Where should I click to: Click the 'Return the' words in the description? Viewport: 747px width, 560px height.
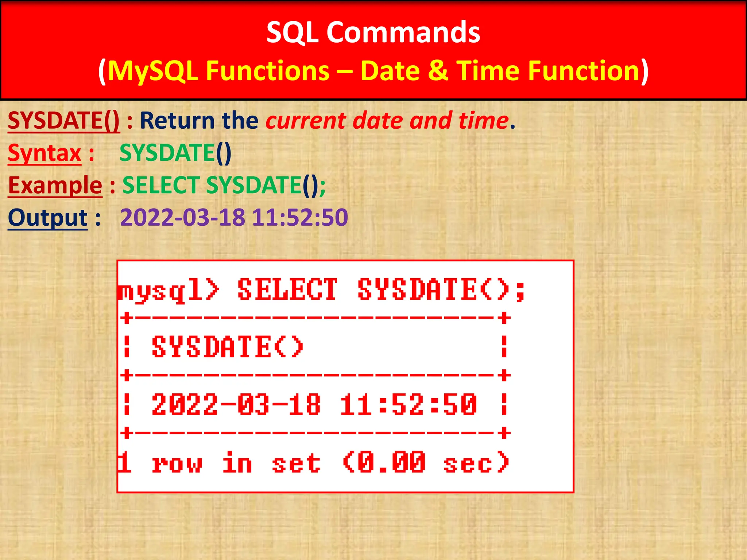point(199,121)
